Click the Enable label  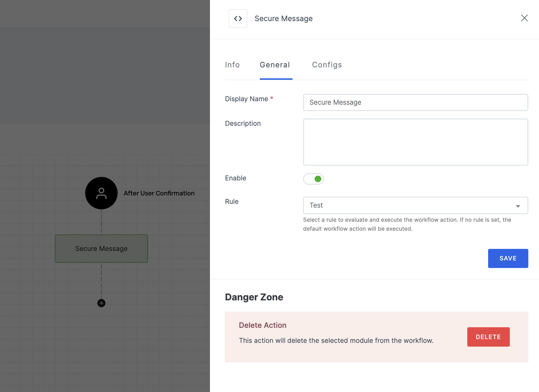coord(235,178)
